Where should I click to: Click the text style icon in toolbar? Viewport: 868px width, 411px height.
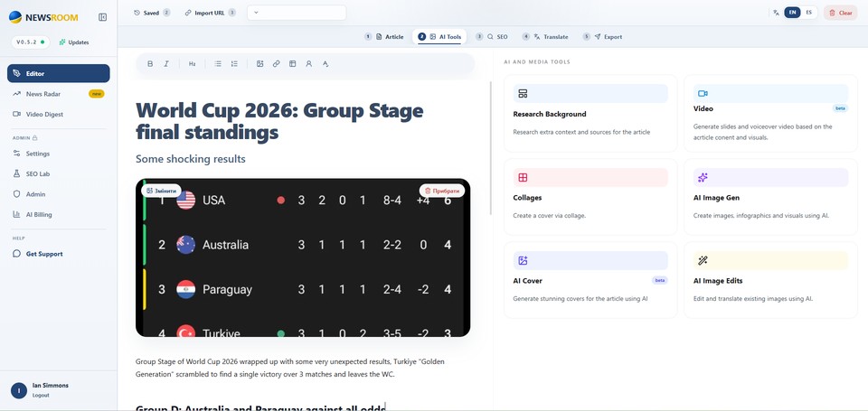click(x=325, y=63)
